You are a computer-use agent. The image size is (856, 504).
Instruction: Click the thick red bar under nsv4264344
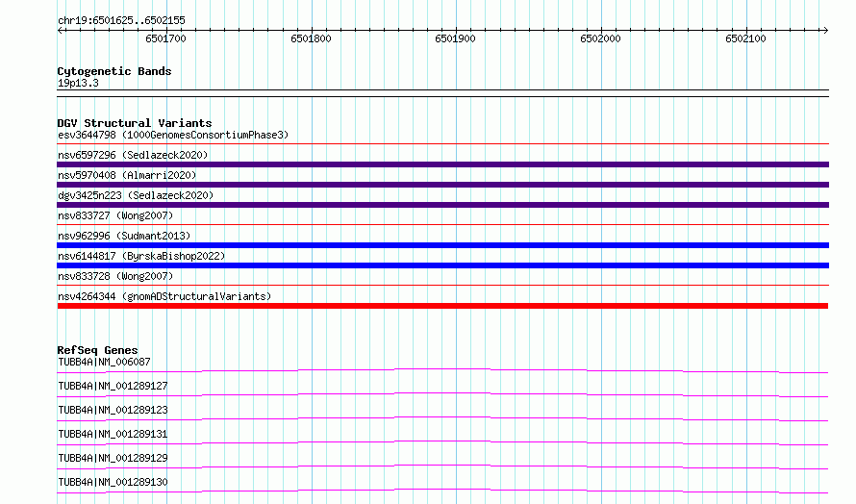click(x=442, y=306)
